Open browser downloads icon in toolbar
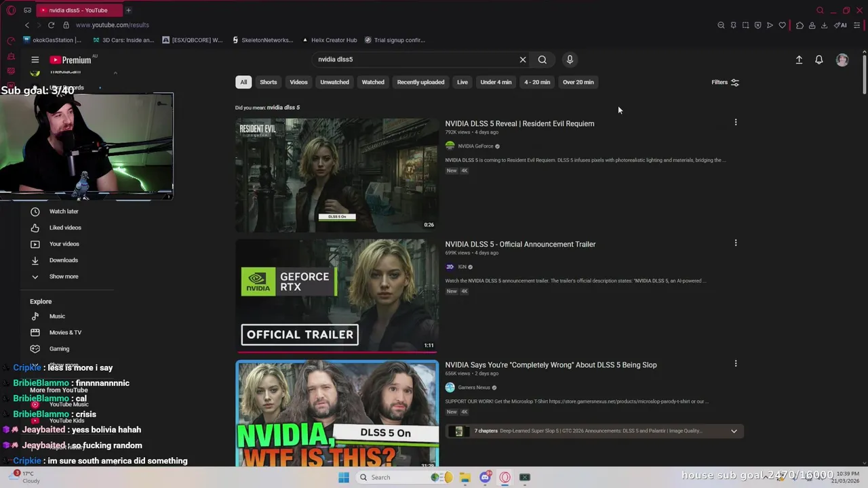This screenshot has width=868, height=488. [x=824, y=25]
